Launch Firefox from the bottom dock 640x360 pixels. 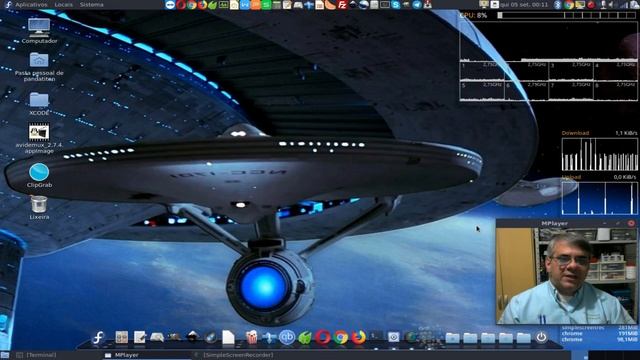pos(358,337)
